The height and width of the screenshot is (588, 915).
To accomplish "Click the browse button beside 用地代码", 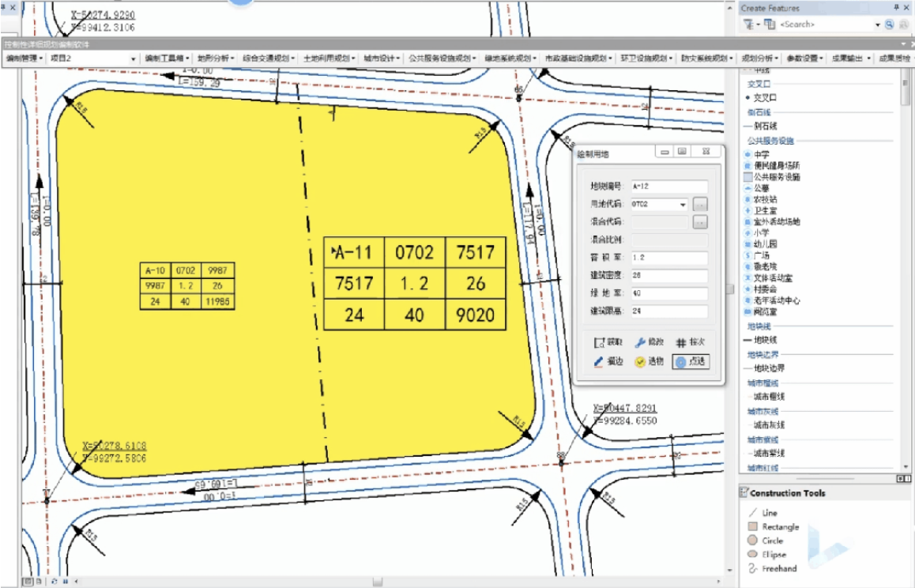I will point(700,205).
